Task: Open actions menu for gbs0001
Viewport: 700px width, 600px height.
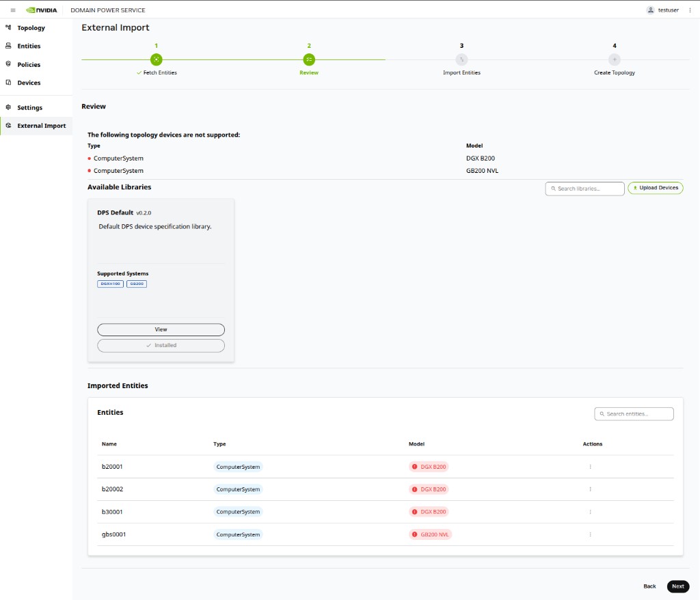Action: click(x=590, y=534)
